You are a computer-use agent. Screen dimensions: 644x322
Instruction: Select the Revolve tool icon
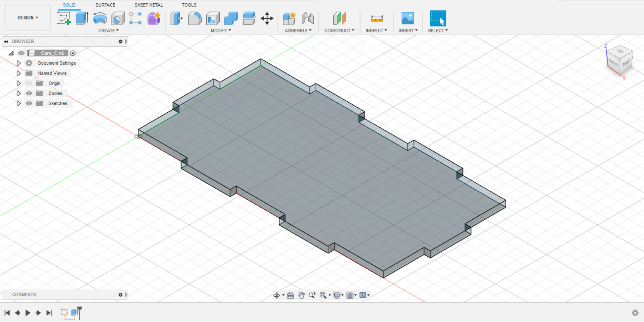pyautogui.click(x=100, y=18)
